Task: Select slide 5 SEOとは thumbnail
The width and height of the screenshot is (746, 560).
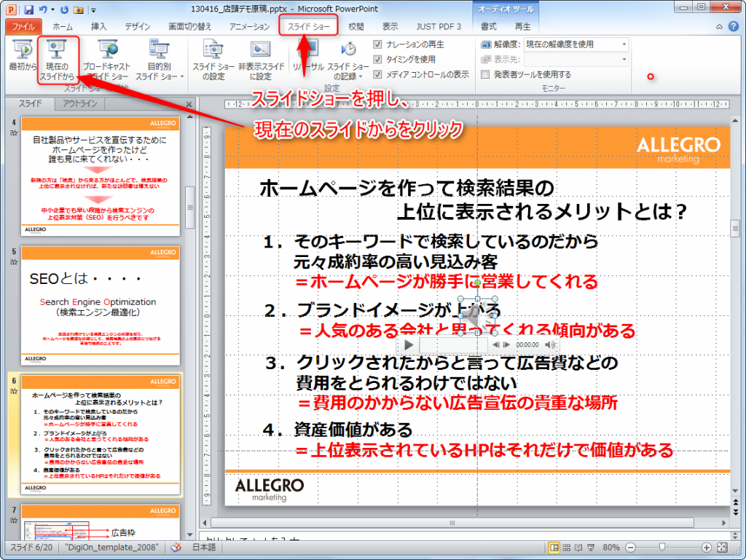Action: coord(101,306)
